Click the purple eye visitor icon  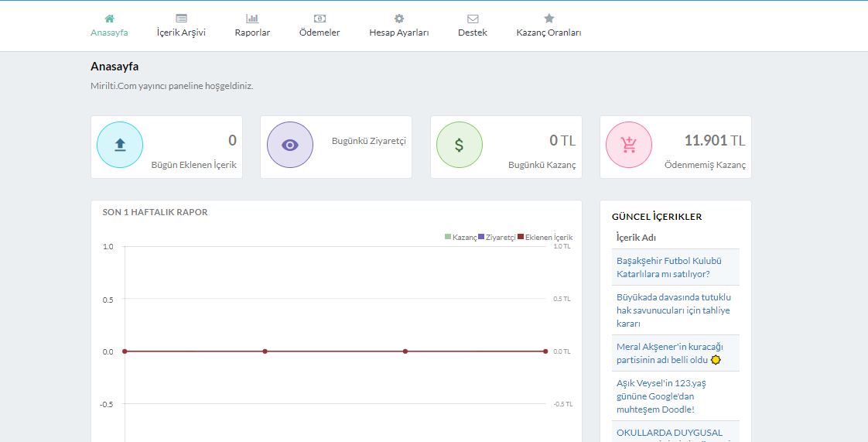[x=290, y=145]
